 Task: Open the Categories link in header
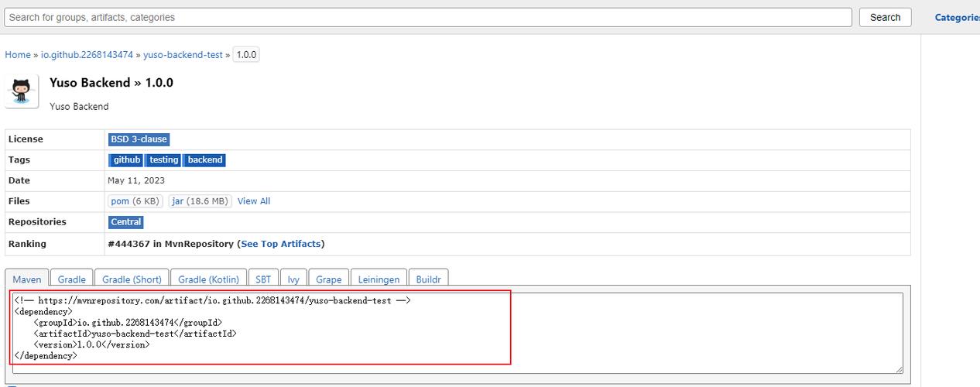pyautogui.click(x=957, y=17)
